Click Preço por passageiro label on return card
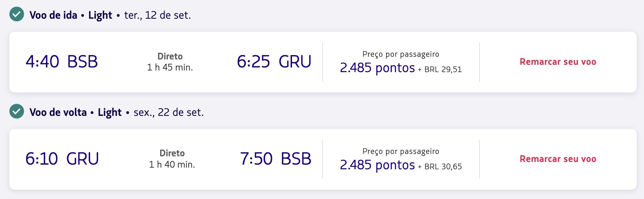This screenshot has height=199, width=644. tap(401, 151)
